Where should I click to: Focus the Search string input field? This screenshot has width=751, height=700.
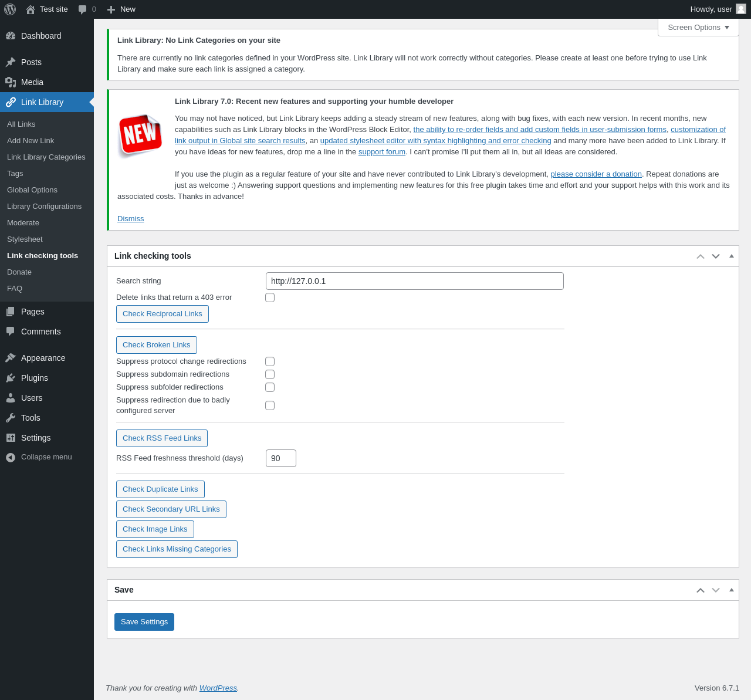coord(415,281)
